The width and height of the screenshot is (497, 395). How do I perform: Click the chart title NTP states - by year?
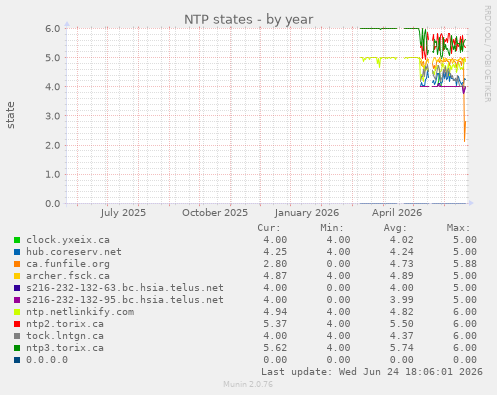click(x=248, y=20)
